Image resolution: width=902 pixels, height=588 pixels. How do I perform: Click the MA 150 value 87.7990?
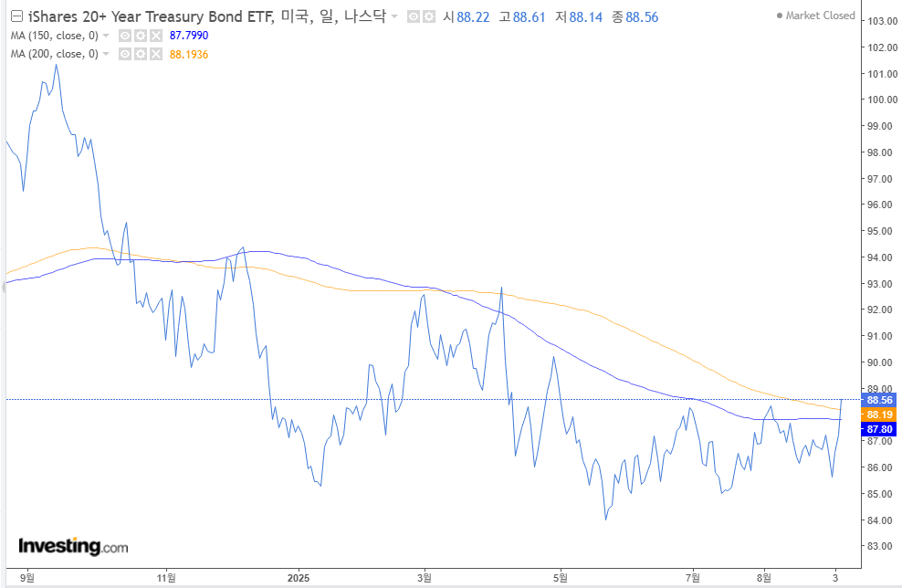[189, 36]
